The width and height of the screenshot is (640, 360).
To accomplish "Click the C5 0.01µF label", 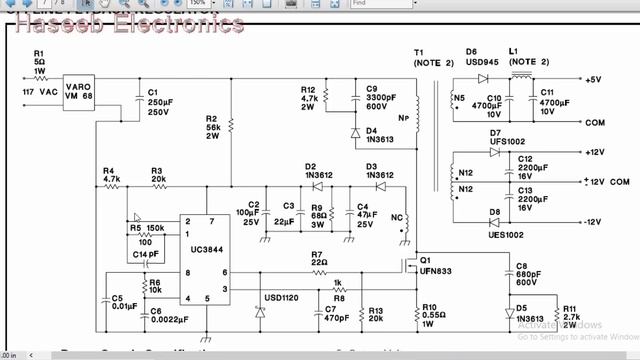I will tap(124, 302).
